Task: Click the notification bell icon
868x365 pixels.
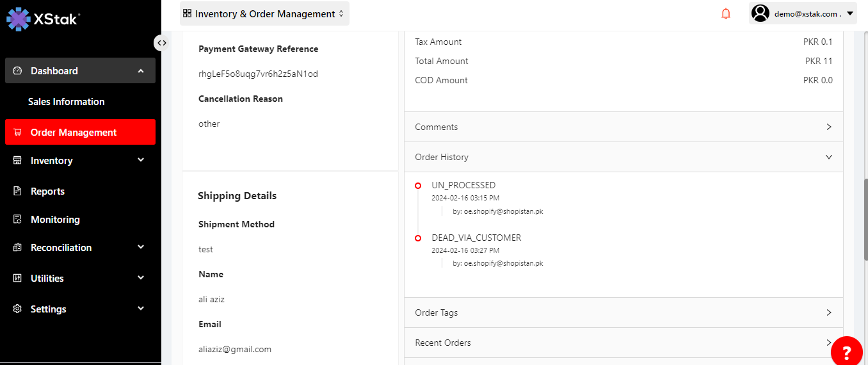Action: pos(725,13)
